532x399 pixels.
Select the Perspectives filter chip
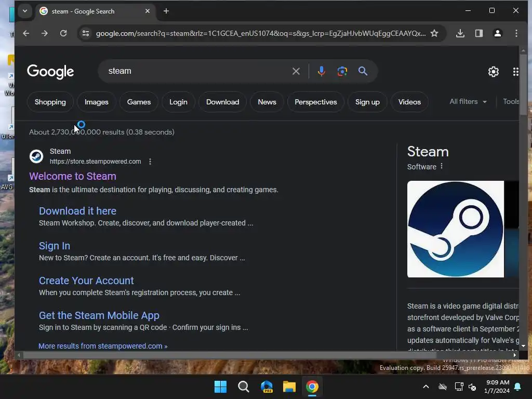(x=315, y=102)
